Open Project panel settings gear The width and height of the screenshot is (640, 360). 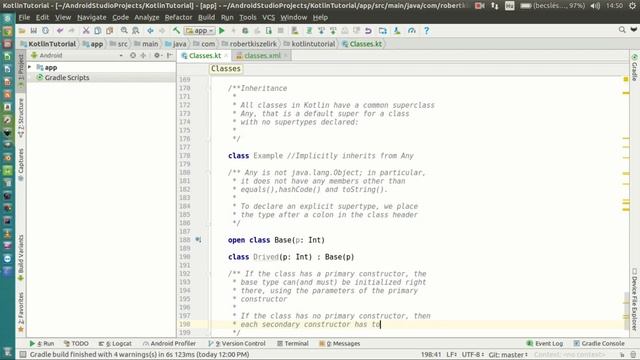pos(157,56)
